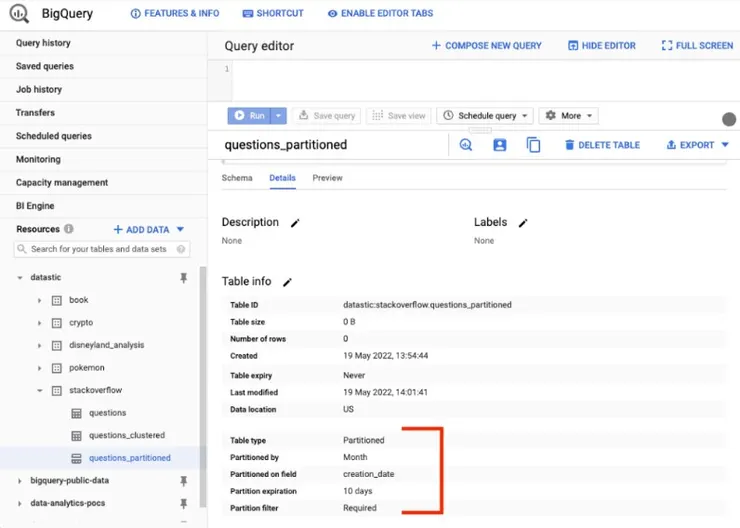Select the disneyland_analysis dataset
The height and width of the screenshot is (528, 740).
tap(106, 345)
